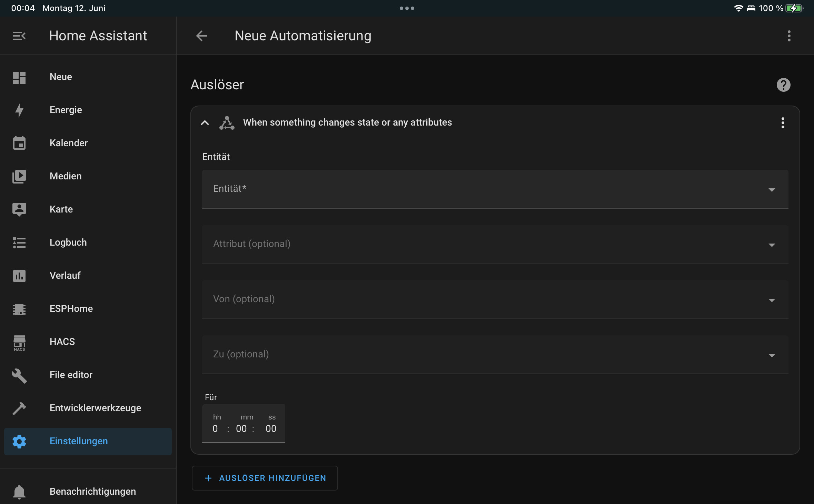The image size is (814, 504).
Task: Open the Medien menu item
Action: [x=88, y=177]
